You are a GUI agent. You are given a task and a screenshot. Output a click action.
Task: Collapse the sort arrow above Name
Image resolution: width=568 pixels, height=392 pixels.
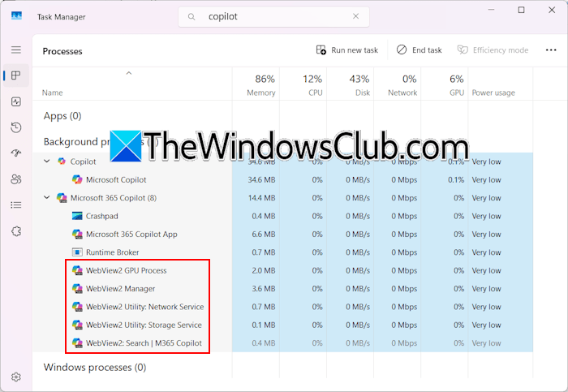coord(128,73)
